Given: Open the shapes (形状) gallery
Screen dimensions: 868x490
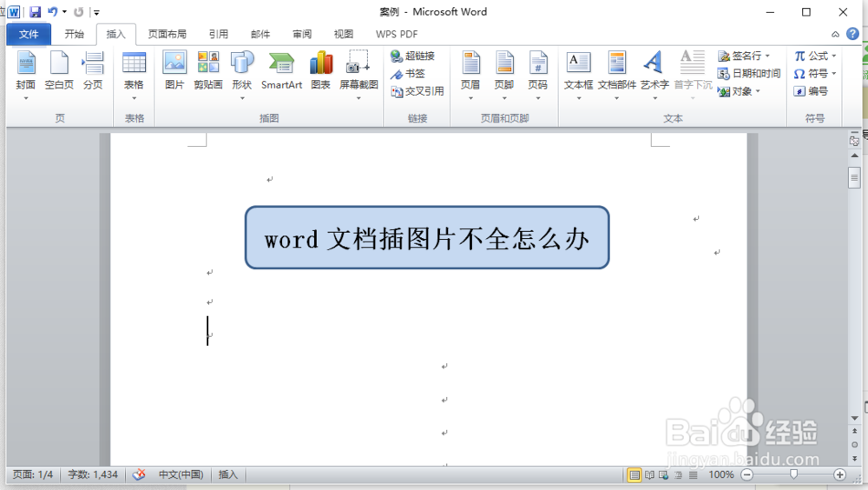Looking at the screenshot, I should [242, 75].
